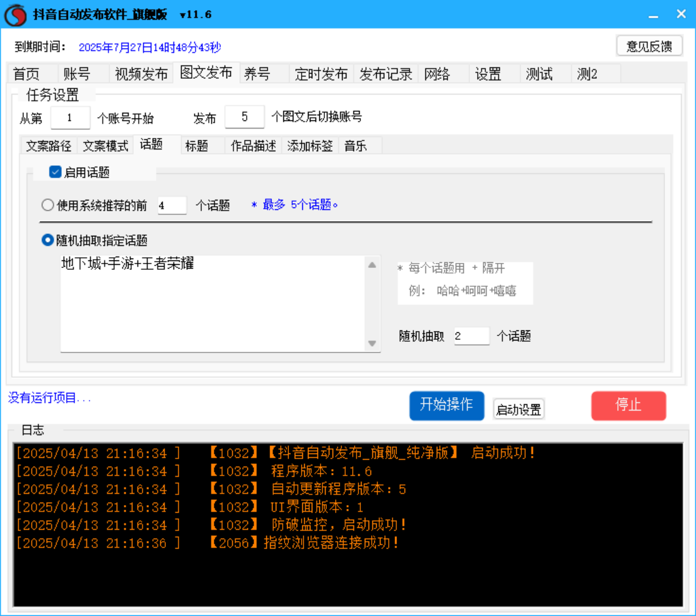Screen dimensions: 696x616
Task: Select the 添加标签 sub-tab
Action: click(x=310, y=146)
